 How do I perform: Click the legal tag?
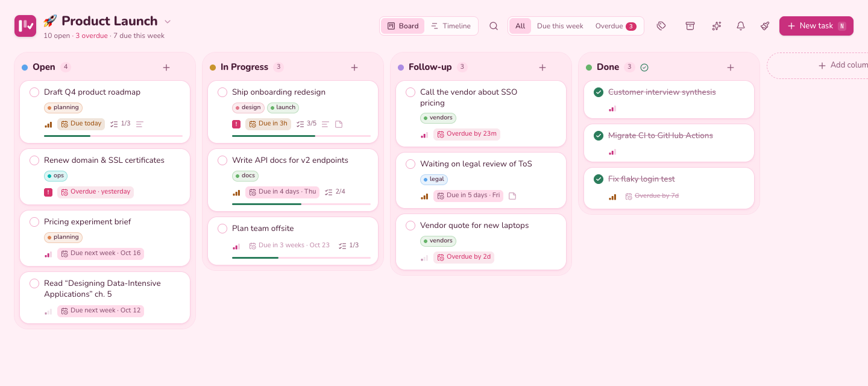[x=433, y=180]
